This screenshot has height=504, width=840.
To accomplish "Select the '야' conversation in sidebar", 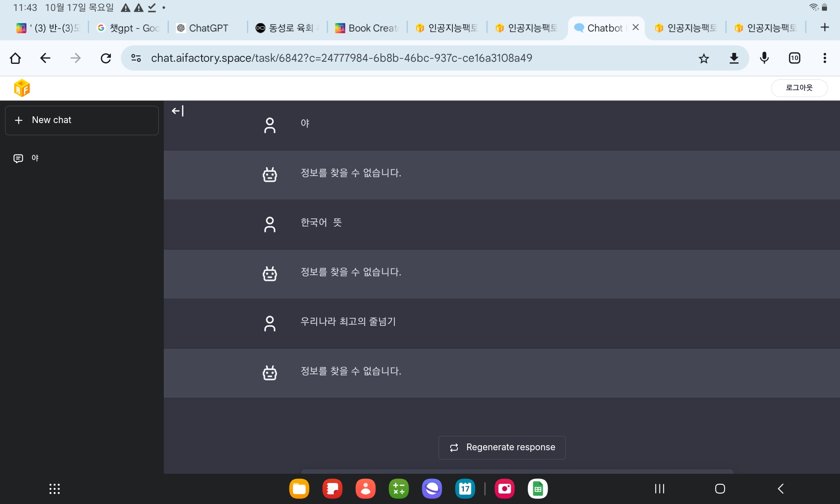I will tap(36, 158).
